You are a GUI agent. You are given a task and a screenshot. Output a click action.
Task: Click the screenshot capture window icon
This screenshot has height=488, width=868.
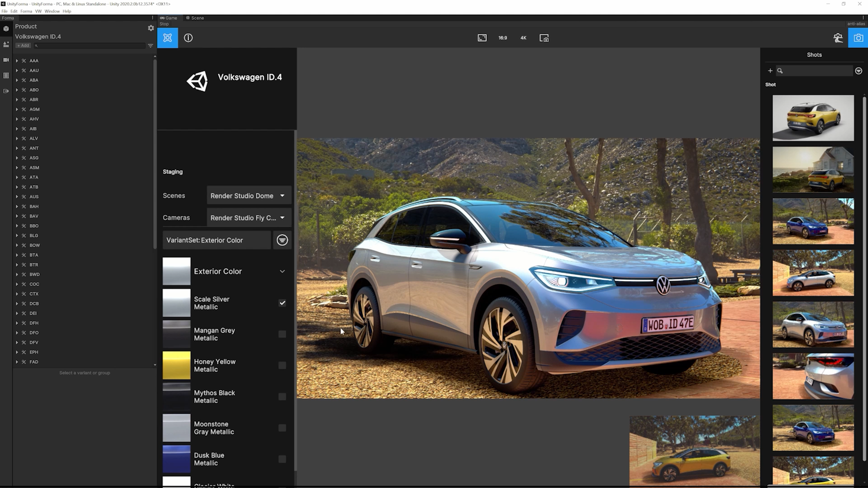click(x=544, y=38)
